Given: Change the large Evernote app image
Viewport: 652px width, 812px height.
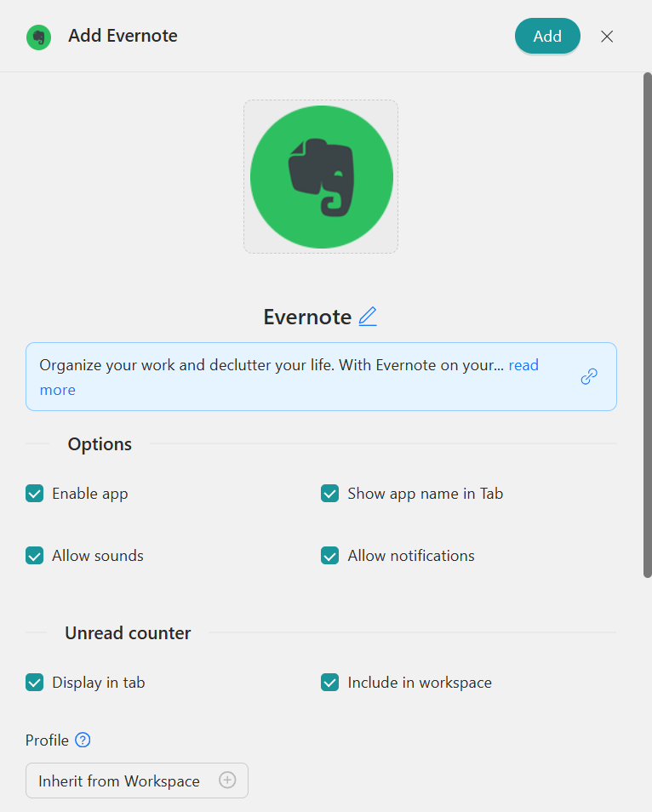Looking at the screenshot, I should [321, 177].
